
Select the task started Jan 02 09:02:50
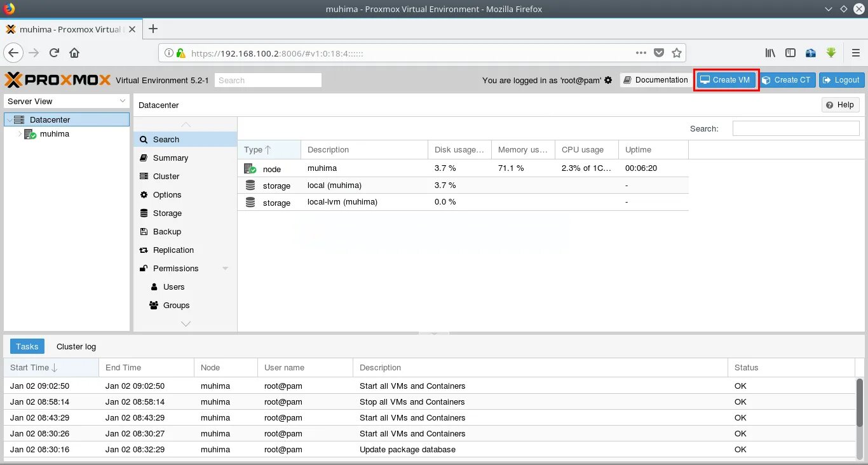(x=430, y=386)
